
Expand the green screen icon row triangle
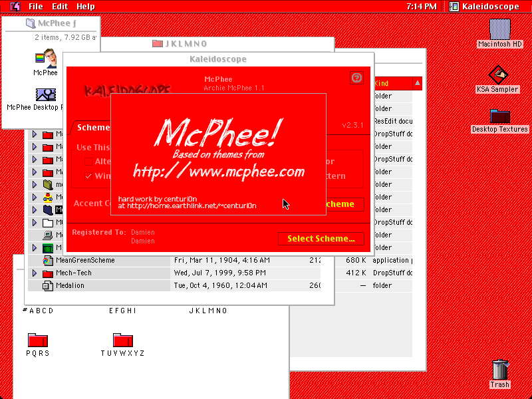(x=35, y=247)
